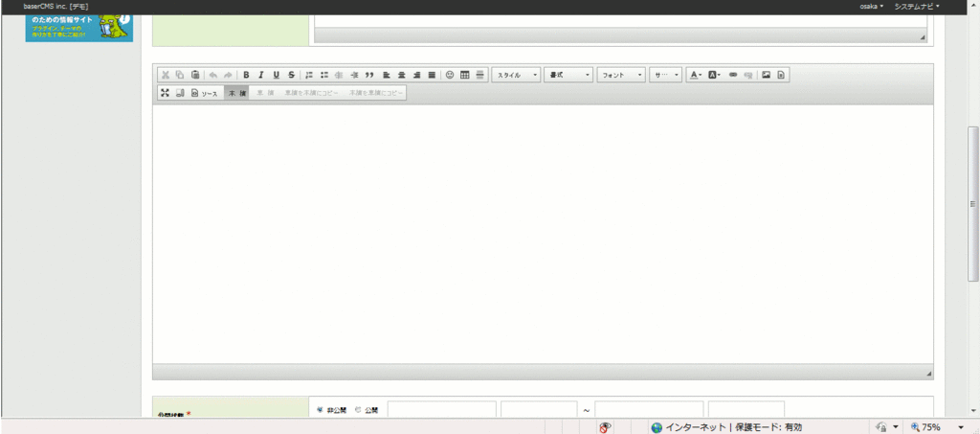Image resolution: width=980 pixels, height=434 pixels.
Task: Align text left
Action: click(387, 75)
